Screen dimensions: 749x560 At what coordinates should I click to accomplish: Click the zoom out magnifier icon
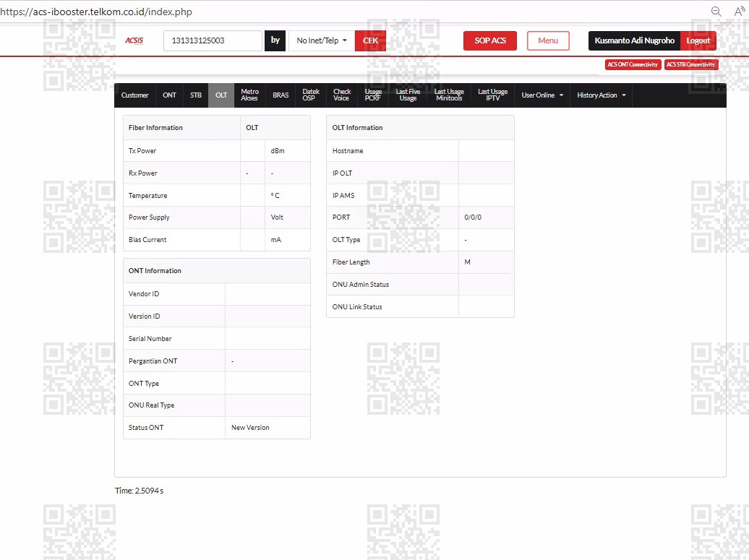(x=716, y=12)
